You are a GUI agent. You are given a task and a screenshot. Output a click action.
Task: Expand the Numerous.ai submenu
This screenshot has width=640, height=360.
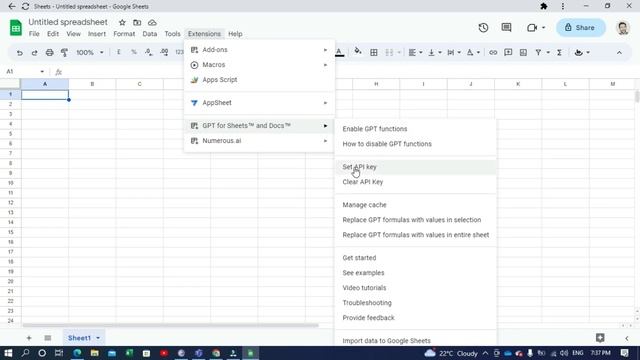point(259,141)
